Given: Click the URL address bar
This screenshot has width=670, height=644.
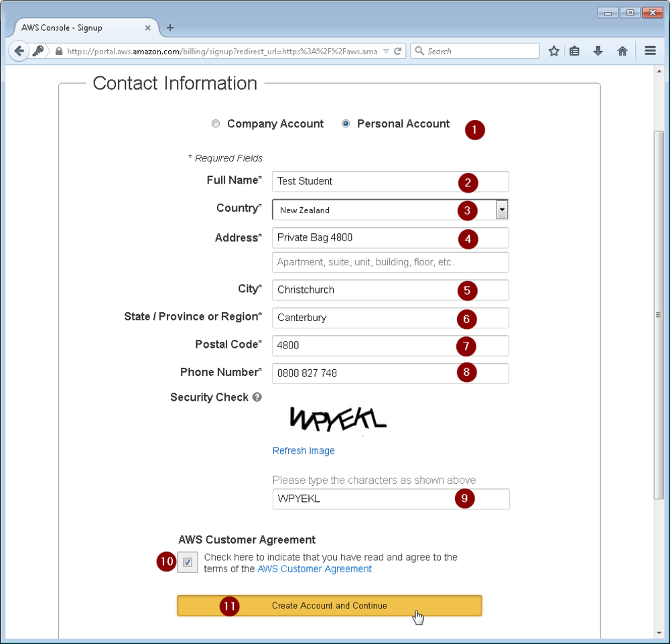Looking at the screenshot, I should [222, 52].
